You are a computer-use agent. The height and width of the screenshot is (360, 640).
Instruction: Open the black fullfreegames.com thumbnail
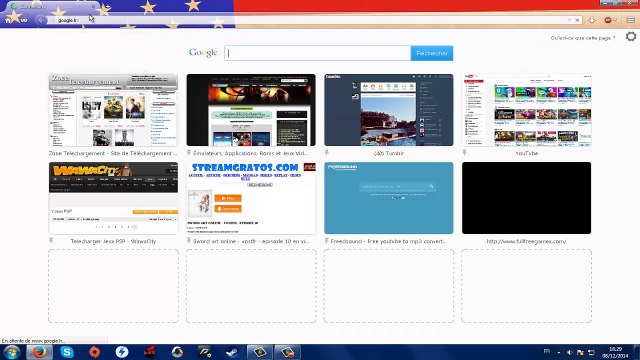coord(527,198)
